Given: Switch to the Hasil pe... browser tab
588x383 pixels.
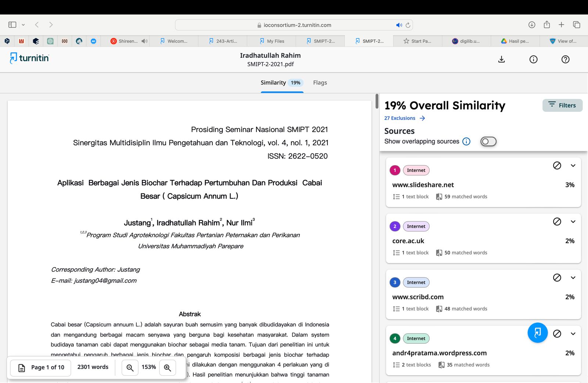Looking at the screenshot, I should click(515, 41).
